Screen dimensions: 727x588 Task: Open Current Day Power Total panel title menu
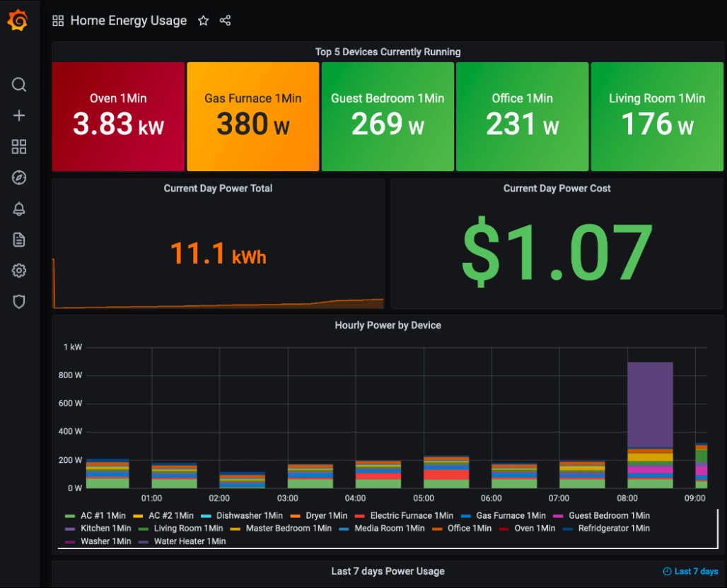(218, 189)
